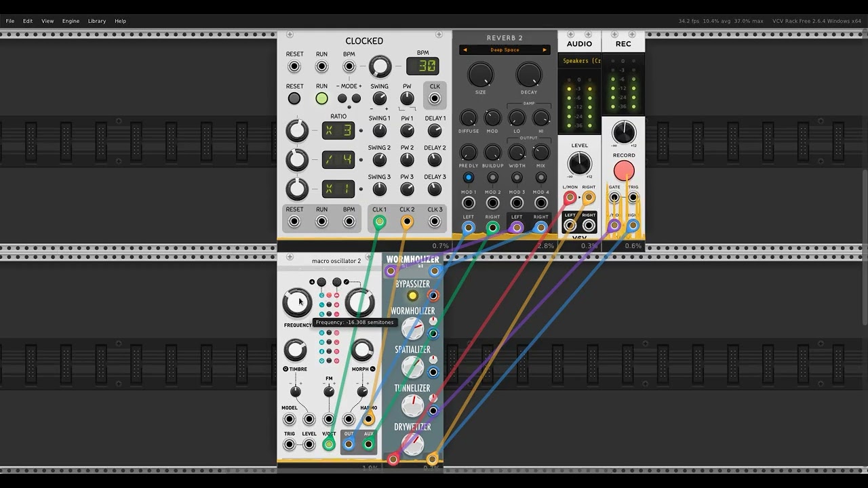Click the X 3 ratio display on Clocked

[x=338, y=130]
